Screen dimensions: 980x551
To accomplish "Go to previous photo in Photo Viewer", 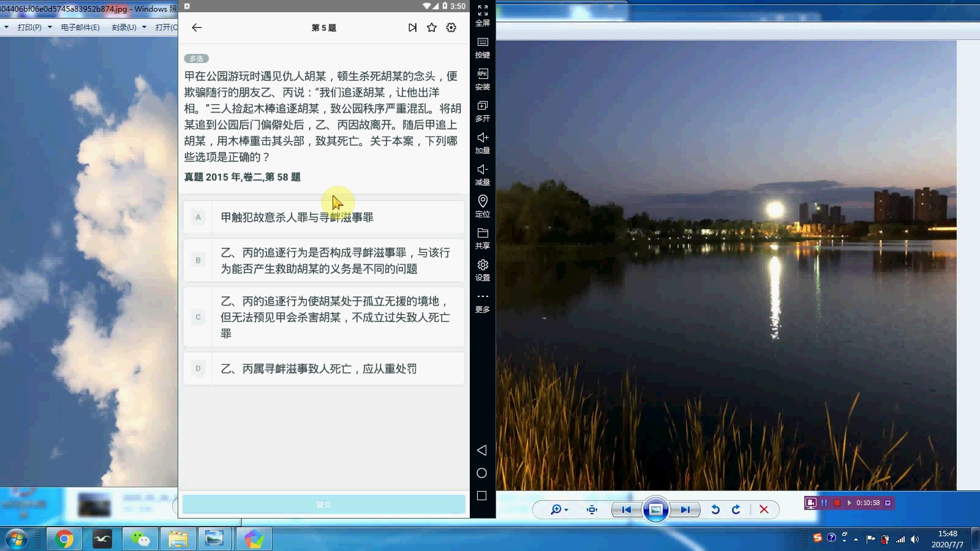I will [626, 509].
